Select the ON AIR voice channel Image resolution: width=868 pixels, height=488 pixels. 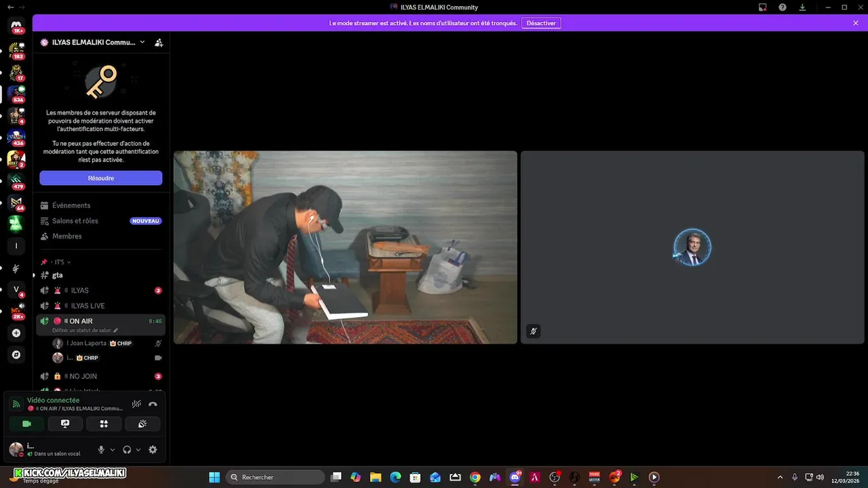click(x=100, y=321)
